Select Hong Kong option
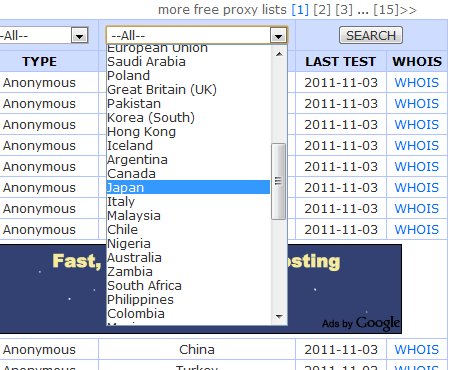The image size is (460, 370). 188,132
